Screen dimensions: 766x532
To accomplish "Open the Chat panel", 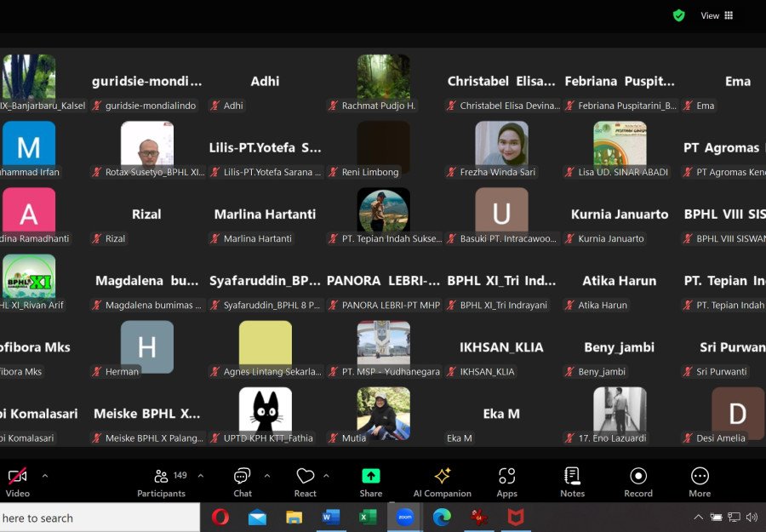I will tap(243, 482).
